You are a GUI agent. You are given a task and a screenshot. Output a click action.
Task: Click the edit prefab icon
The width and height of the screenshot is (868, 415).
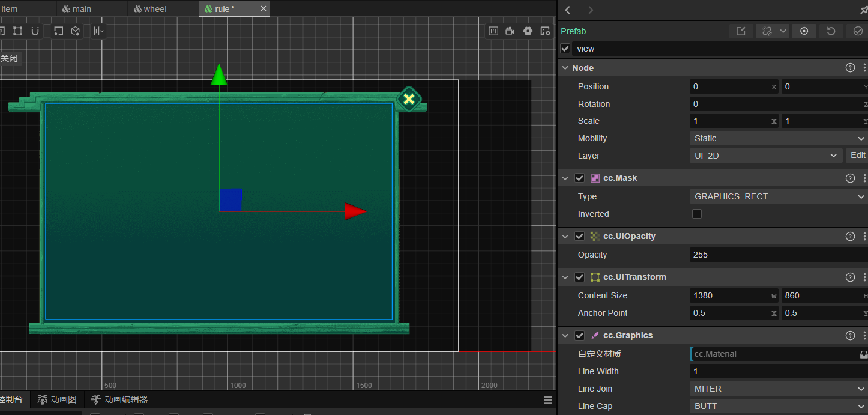pos(741,31)
